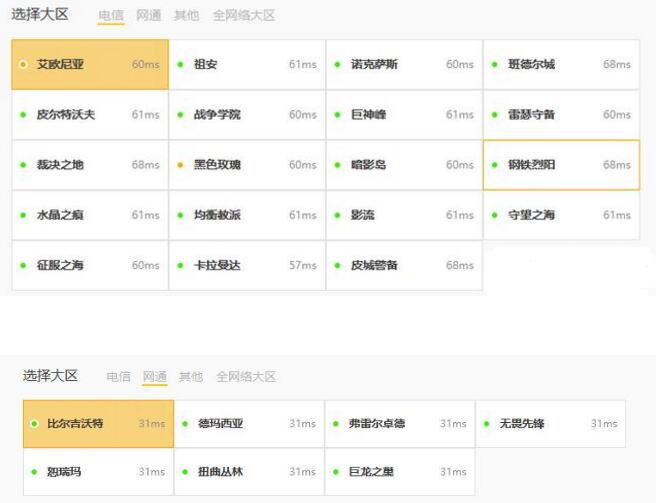The width and height of the screenshot is (656, 503).
Task: Click the orange status dot beside 黑色玫瑰
Action: [180, 165]
